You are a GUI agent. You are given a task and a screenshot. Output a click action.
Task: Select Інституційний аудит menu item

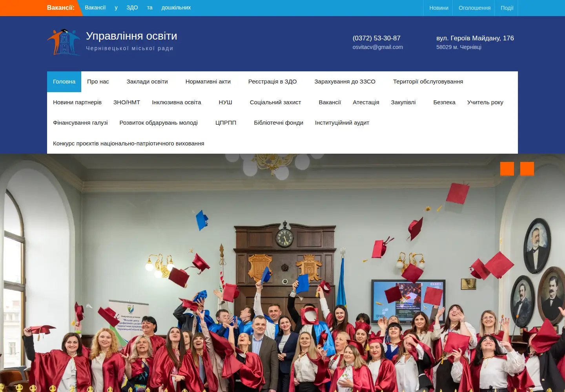(342, 123)
